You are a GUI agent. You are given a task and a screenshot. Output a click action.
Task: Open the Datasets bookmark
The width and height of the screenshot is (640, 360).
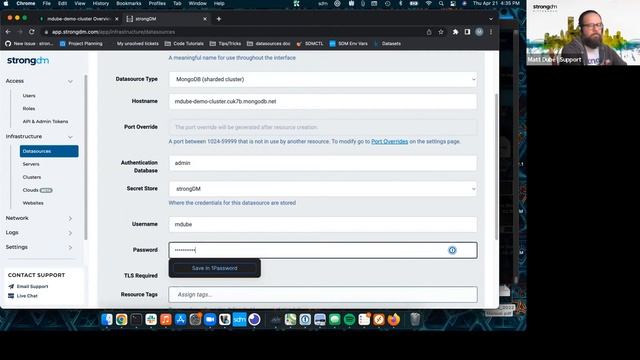[x=387, y=44]
